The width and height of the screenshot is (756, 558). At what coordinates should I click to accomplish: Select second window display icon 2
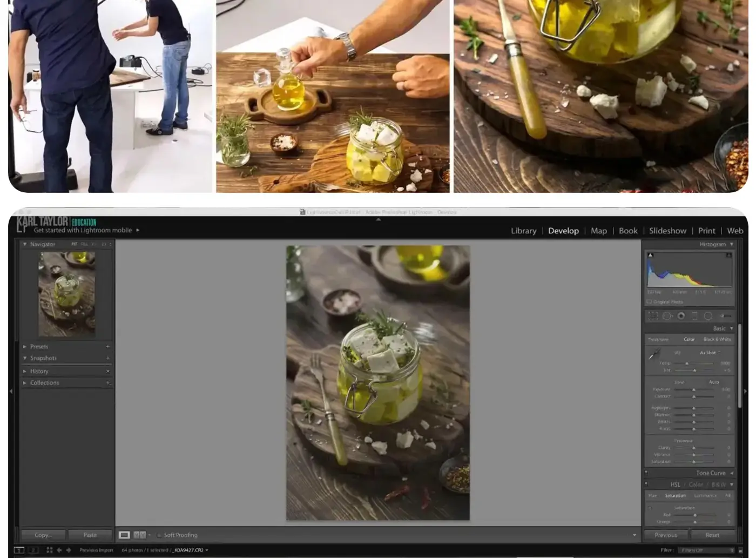click(x=33, y=550)
